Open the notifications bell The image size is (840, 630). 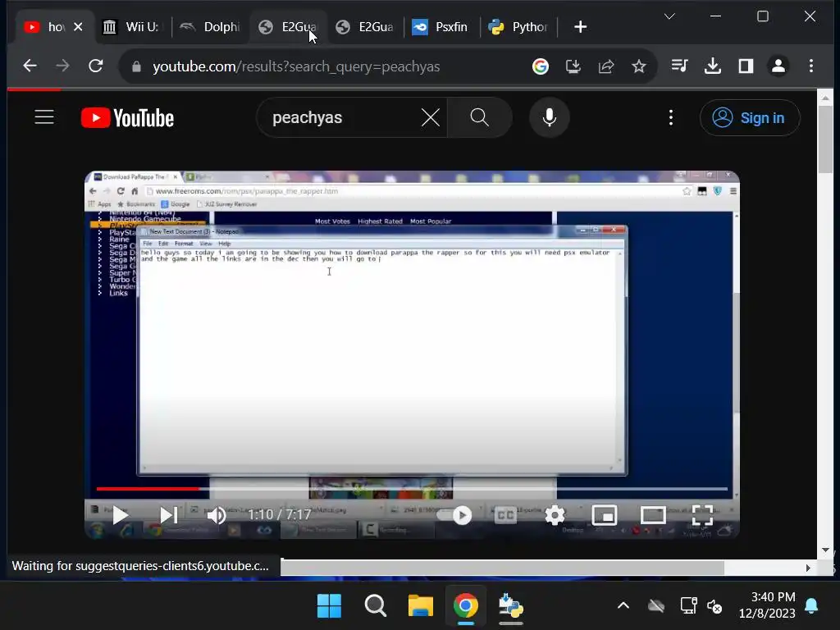point(811,606)
